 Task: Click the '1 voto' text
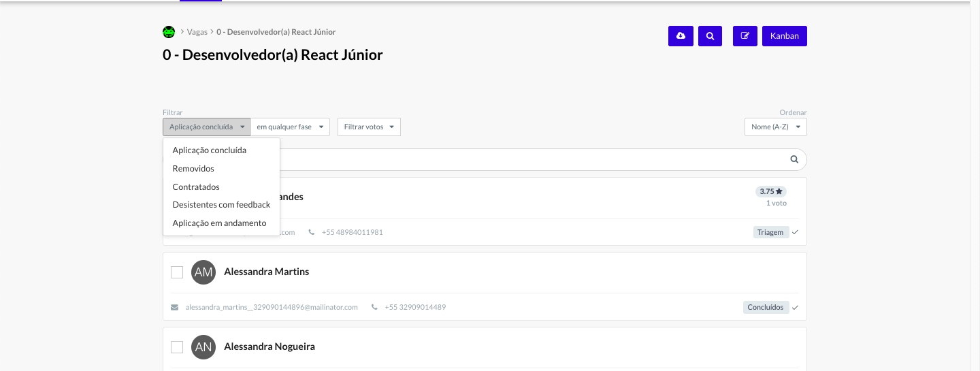[x=777, y=203]
